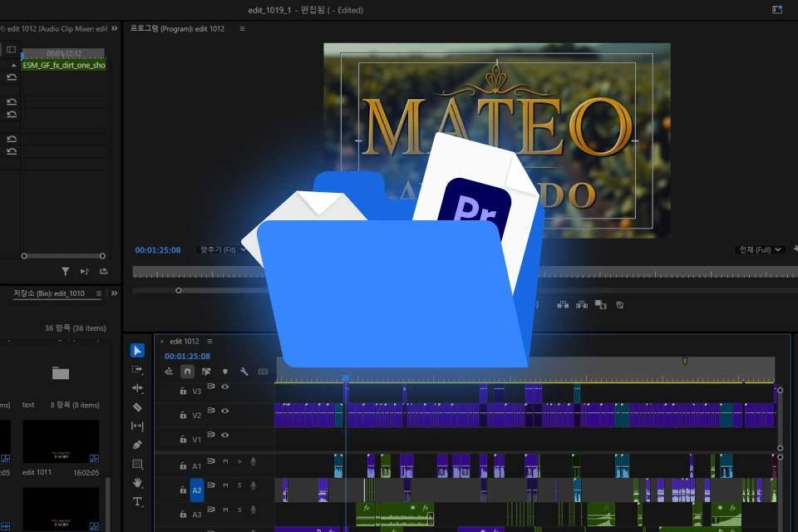This screenshot has width=798, height=532.
Task: Select the Type tool
Action: coord(137,501)
